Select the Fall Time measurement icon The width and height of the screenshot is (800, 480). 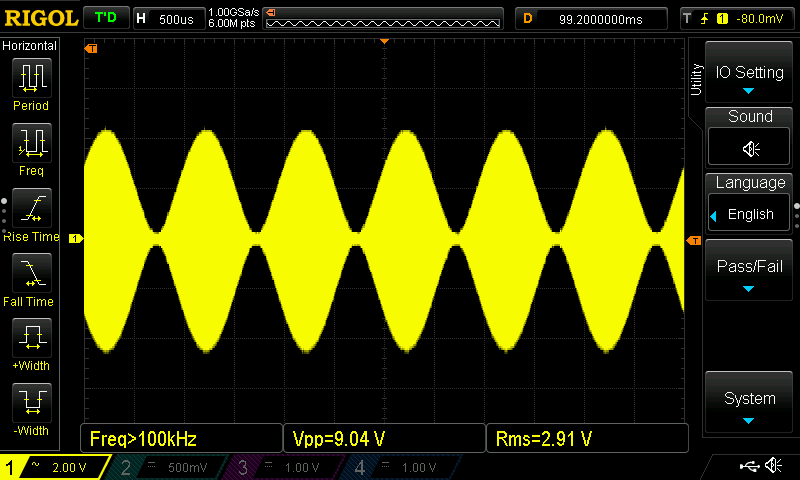(32, 272)
